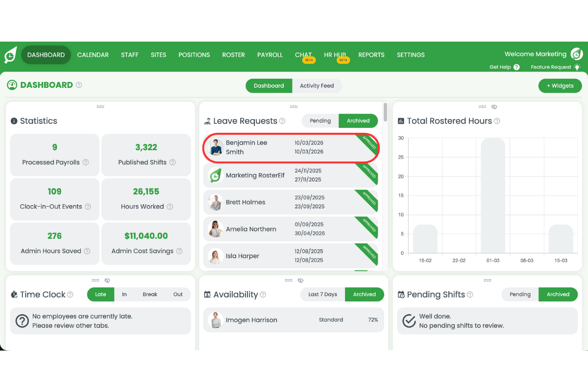Show Last 7 Days availability
588x392 pixels.
point(322,294)
